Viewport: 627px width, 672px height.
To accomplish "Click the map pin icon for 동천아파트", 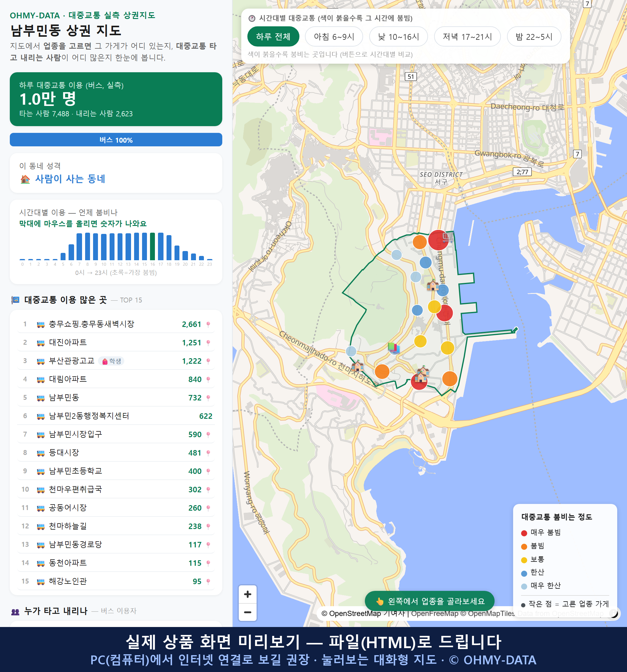I will coord(208,563).
